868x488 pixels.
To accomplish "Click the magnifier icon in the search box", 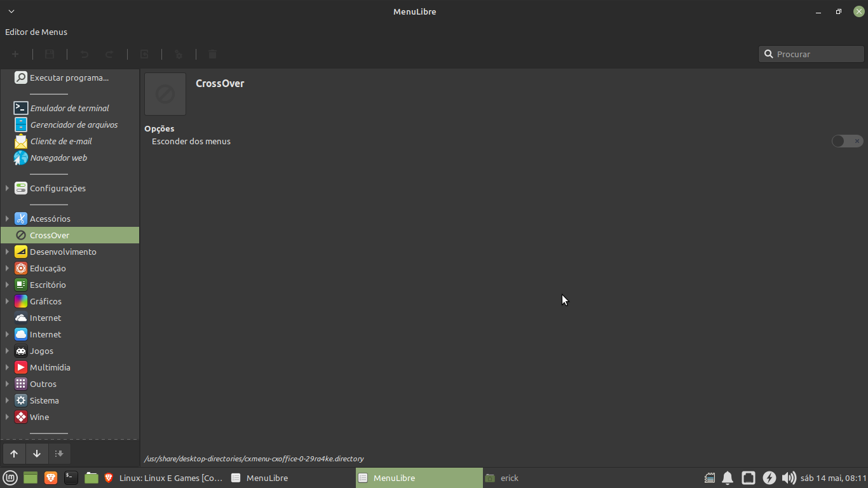I will 768,54.
